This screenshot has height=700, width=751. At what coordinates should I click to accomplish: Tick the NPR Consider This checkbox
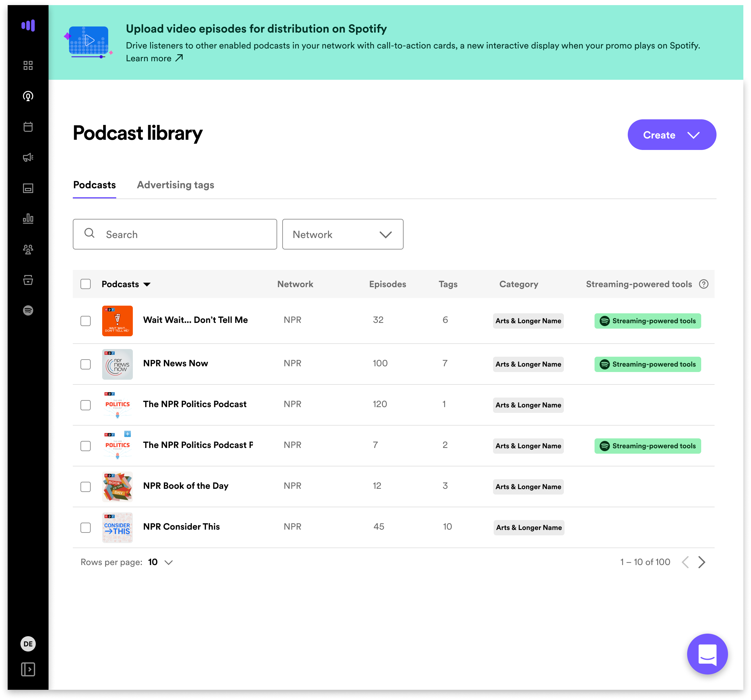pos(86,527)
